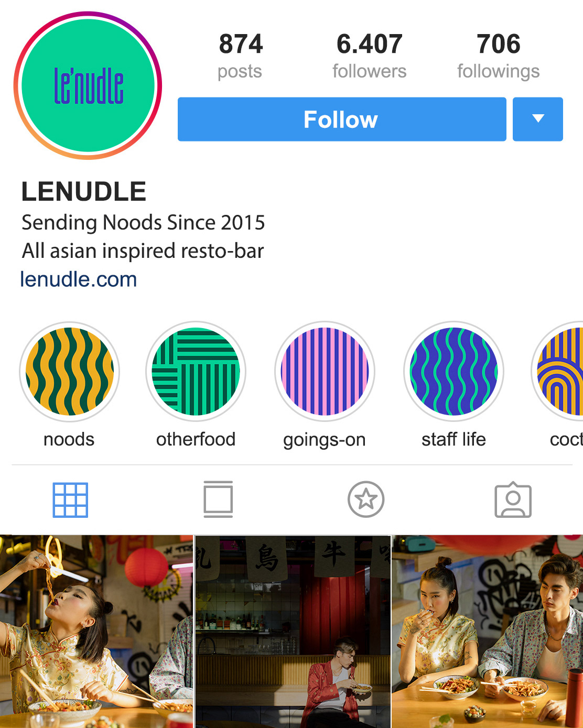
Task: View the 874 posts count
Action: (240, 55)
